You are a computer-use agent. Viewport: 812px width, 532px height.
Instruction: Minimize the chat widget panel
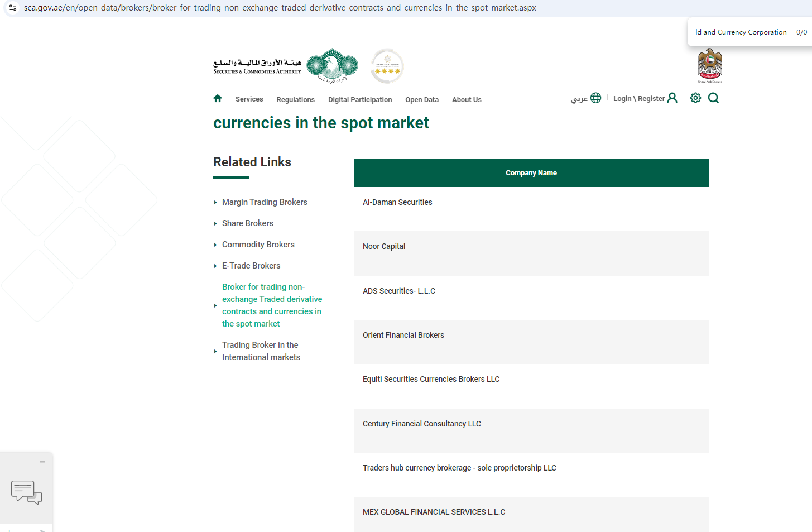coord(42,462)
